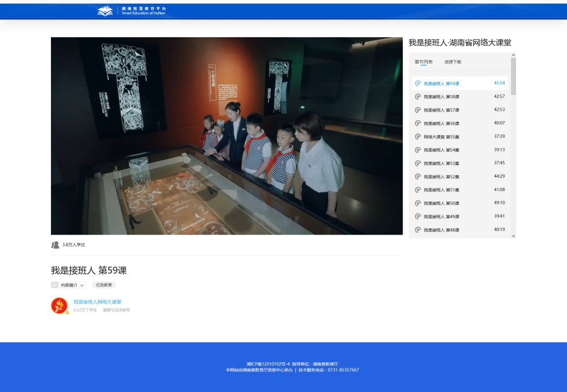Click the footer phone number 0731-85357667

click(343, 370)
